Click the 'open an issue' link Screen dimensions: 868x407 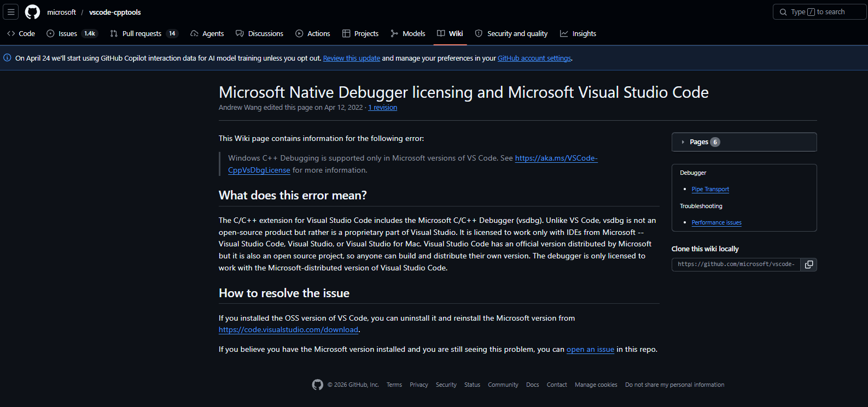point(590,350)
